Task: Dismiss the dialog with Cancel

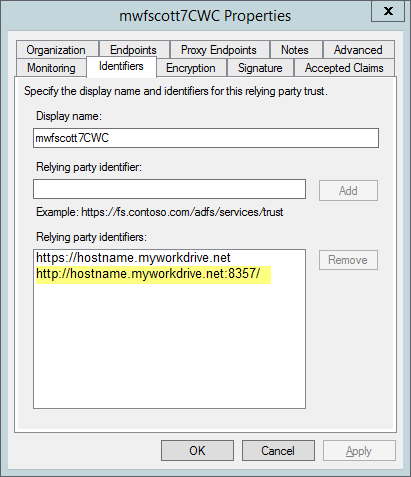Action: [x=278, y=451]
